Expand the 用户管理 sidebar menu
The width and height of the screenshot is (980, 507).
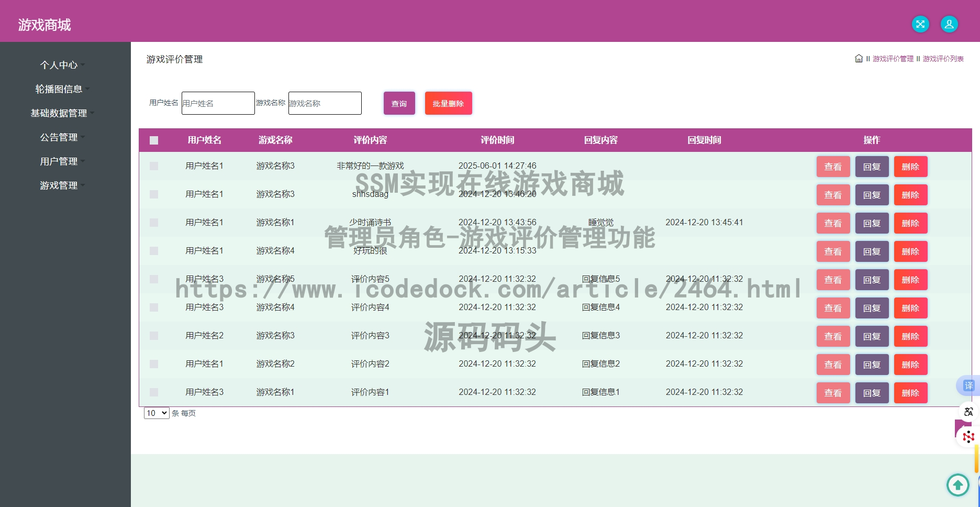click(x=62, y=161)
